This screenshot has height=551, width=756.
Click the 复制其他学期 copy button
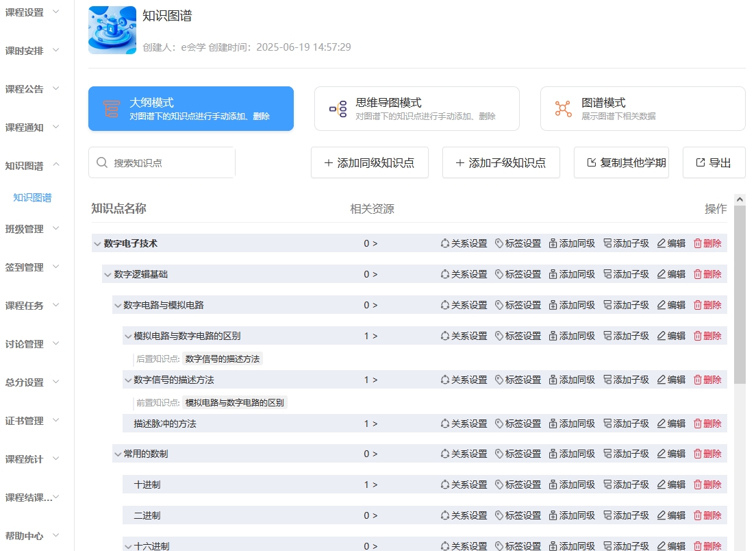click(x=621, y=162)
